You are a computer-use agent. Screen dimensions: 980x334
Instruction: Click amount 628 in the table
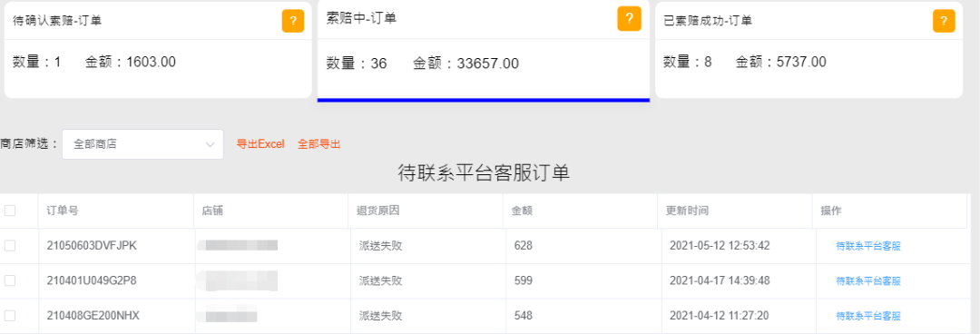(x=524, y=246)
